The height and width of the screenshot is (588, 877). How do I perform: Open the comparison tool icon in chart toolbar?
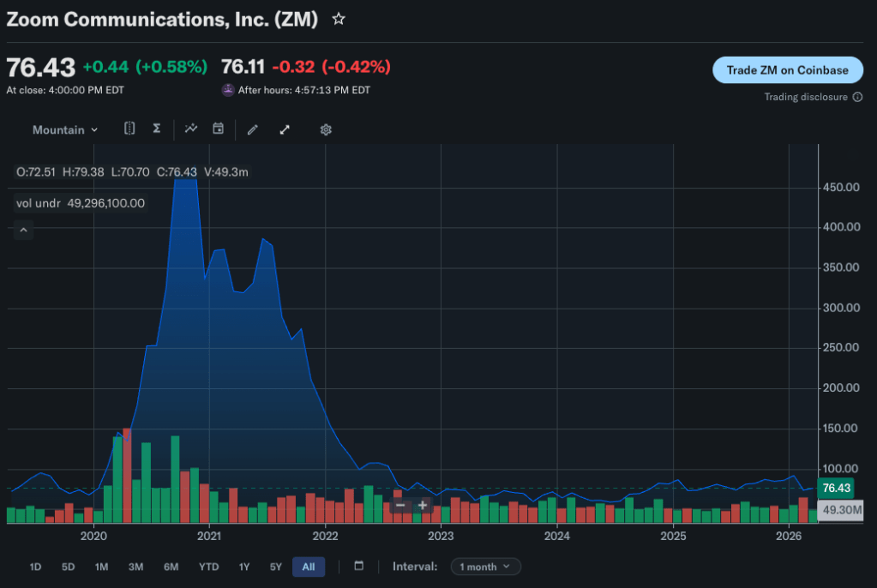point(129,129)
